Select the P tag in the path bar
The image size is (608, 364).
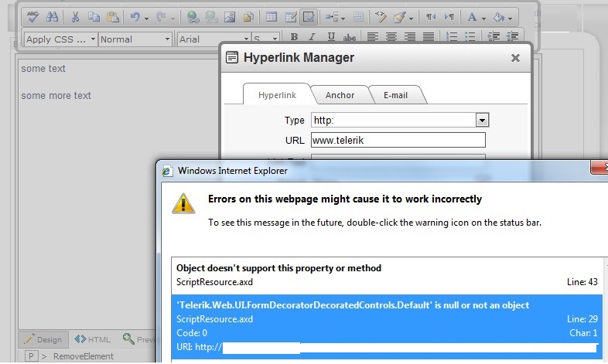click(31, 356)
